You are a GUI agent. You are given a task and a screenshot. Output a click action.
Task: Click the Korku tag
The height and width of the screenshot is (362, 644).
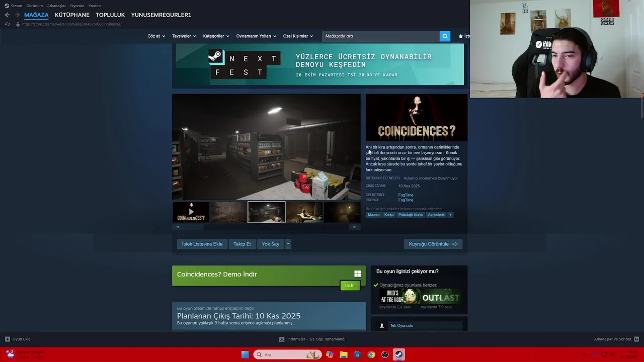(x=389, y=215)
